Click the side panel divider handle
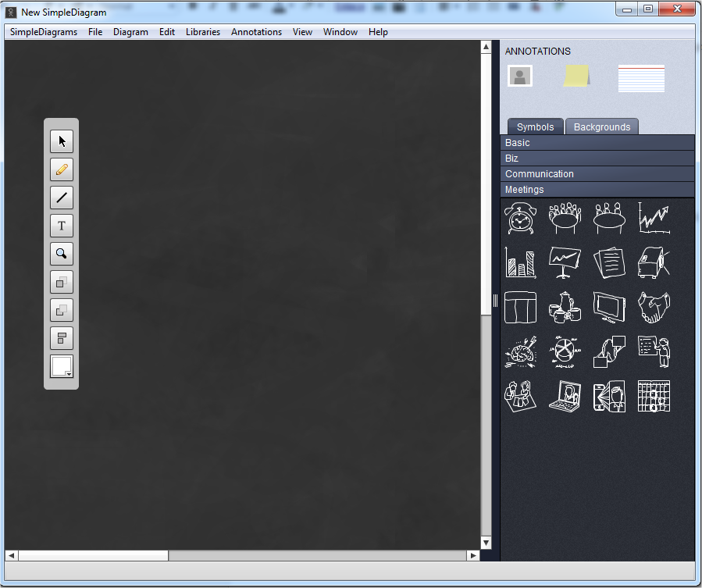The image size is (702, 588). pos(495,300)
